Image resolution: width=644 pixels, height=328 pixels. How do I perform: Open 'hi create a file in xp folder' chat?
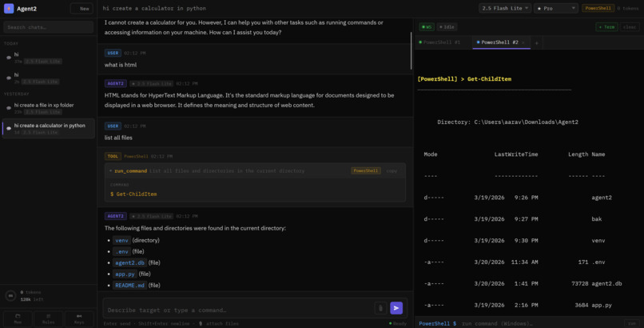point(49,109)
